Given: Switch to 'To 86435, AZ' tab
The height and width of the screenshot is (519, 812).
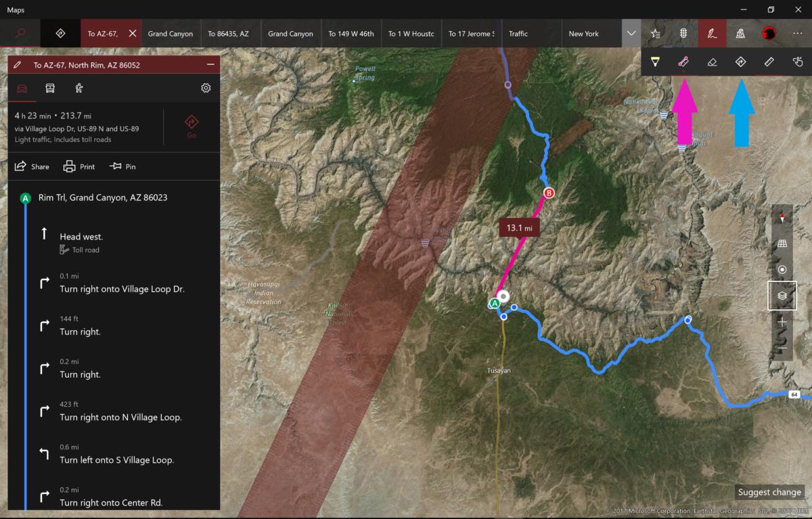Looking at the screenshot, I should click(231, 33).
